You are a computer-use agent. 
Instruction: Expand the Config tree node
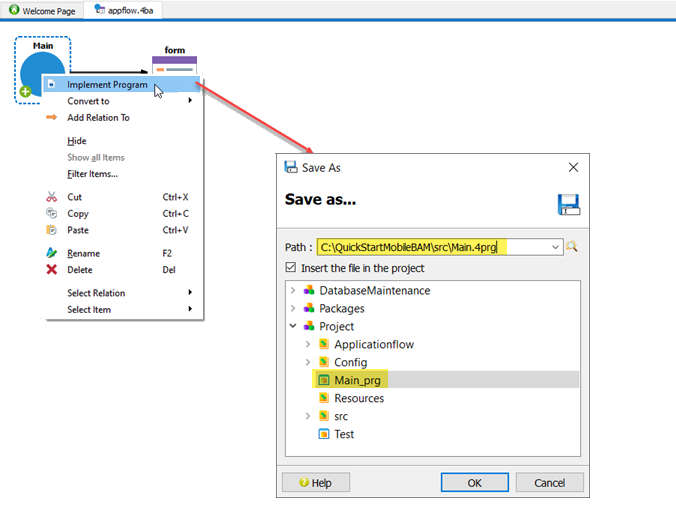click(308, 362)
